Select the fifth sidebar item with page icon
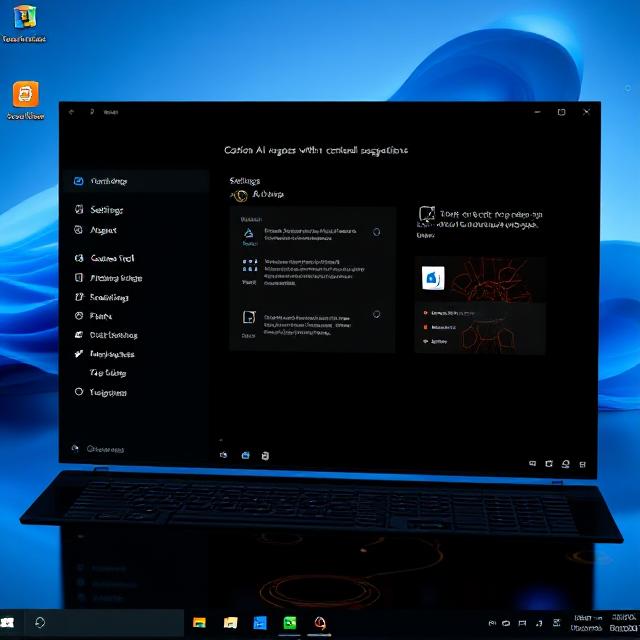Viewport: 640px width, 640px height. click(109, 278)
